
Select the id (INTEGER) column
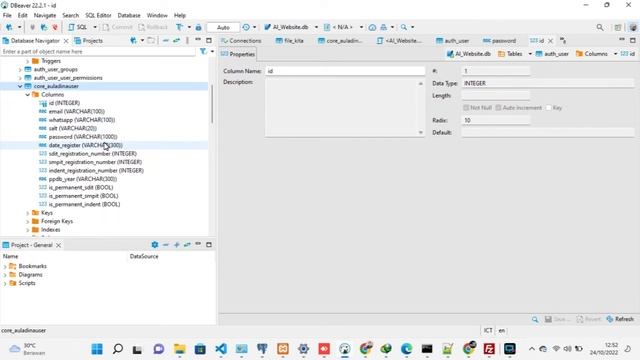64,103
